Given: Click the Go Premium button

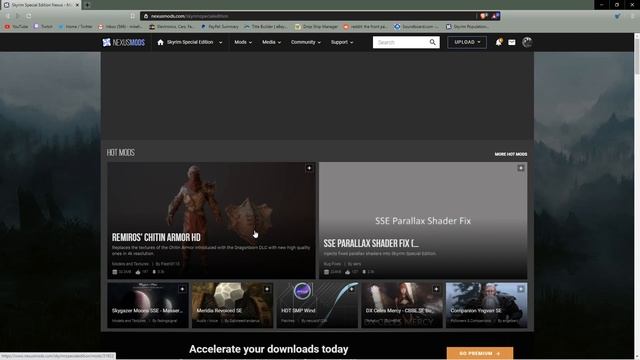Looking at the screenshot, I should tap(480, 353).
